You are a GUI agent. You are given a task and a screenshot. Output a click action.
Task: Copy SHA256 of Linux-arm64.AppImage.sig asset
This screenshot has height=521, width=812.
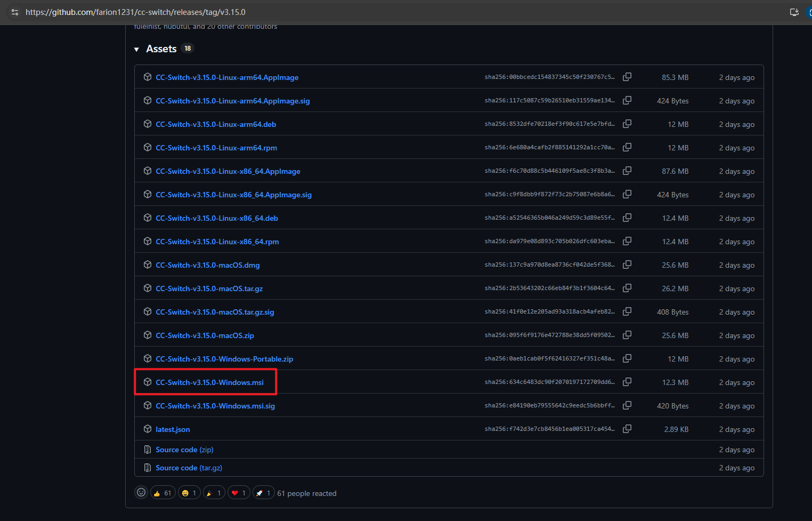tap(627, 100)
